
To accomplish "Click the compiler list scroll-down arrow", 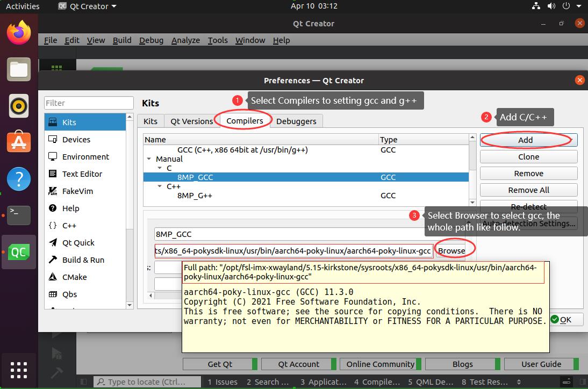I will coord(472,203).
